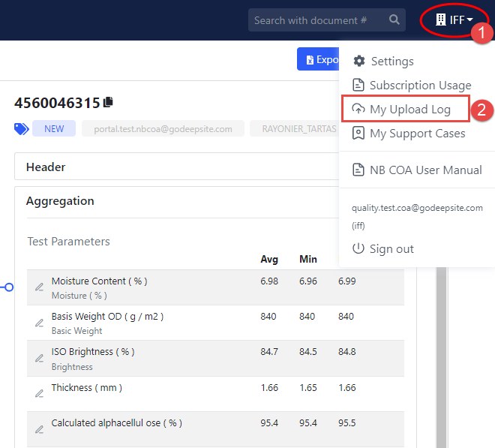Open Subscription Usage menu entry
The image size is (495, 448).
[420, 85]
